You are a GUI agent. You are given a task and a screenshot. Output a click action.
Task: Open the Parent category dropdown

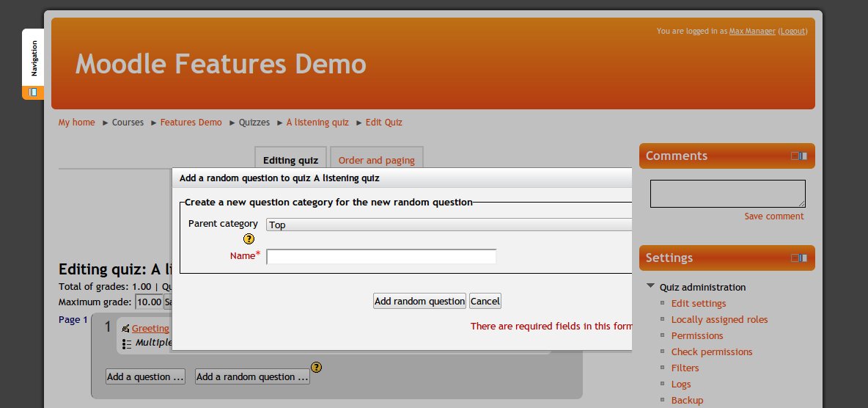(x=449, y=225)
